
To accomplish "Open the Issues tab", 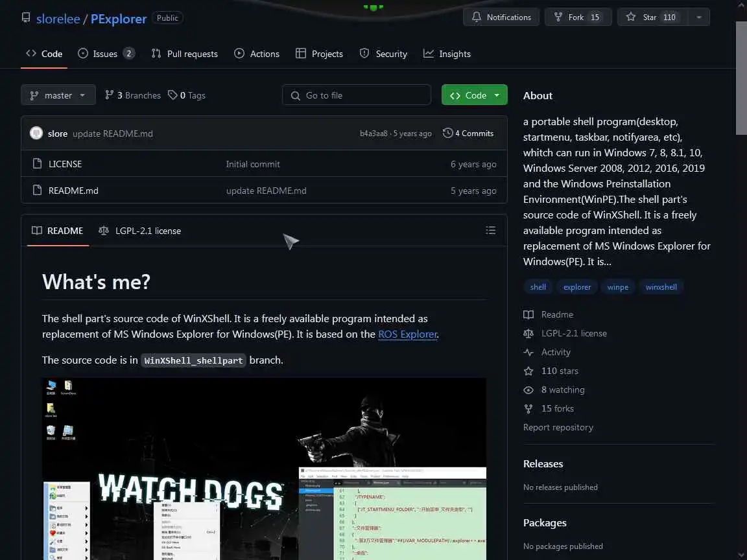I will coord(106,54).
